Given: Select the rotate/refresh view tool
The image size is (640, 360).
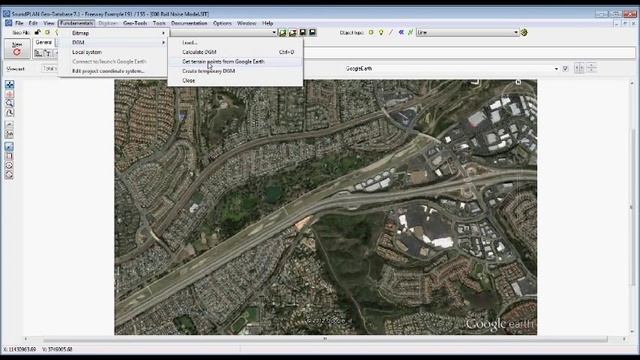Looking at the screenshot, I should point(9,113).
